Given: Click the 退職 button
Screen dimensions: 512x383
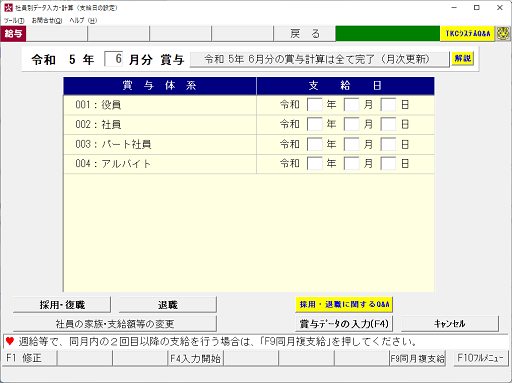Looking at the screenshot, I should coord(168,305).
